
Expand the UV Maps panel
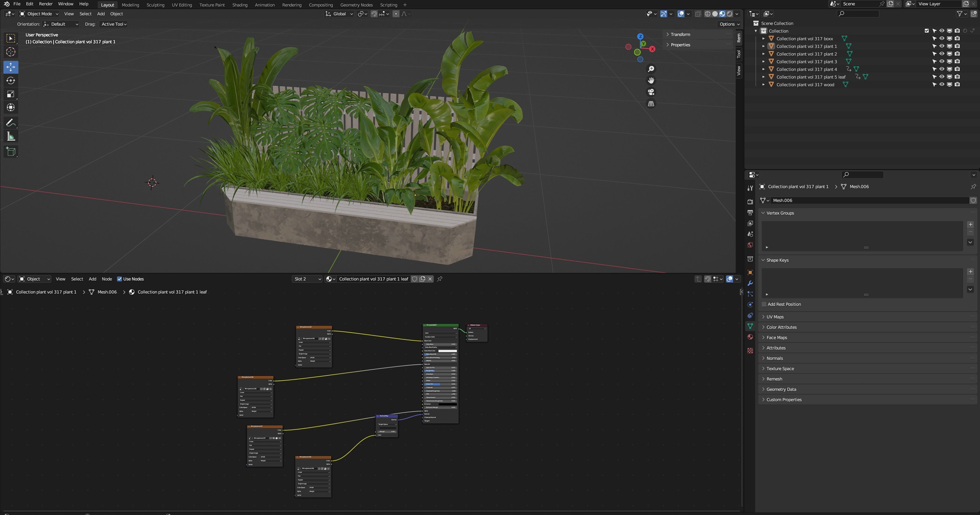pyautogui.click(x=775, y=317)
